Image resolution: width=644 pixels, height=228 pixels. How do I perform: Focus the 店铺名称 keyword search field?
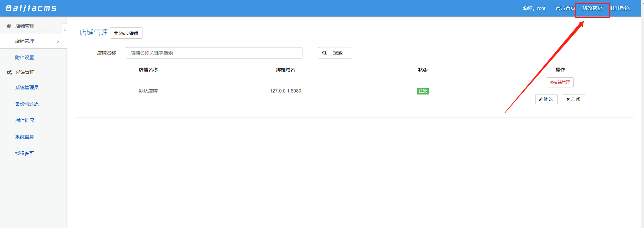pos(214,53)
